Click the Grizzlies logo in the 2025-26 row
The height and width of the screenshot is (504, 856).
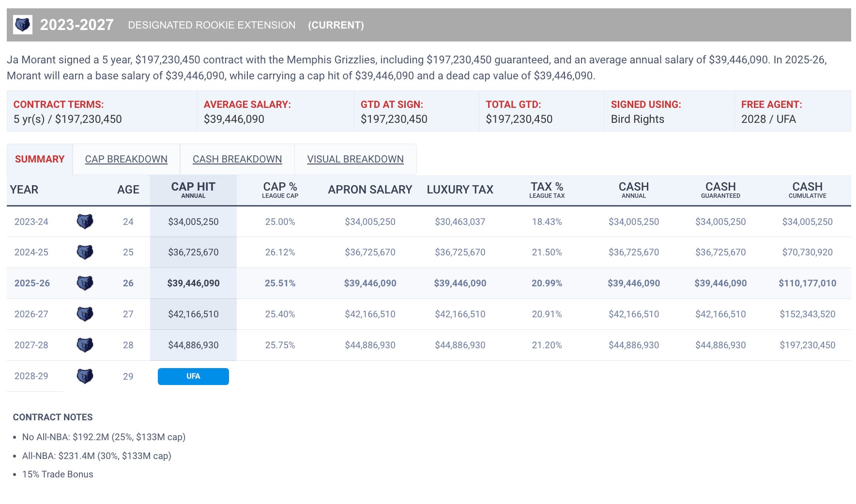coord(85,283)
